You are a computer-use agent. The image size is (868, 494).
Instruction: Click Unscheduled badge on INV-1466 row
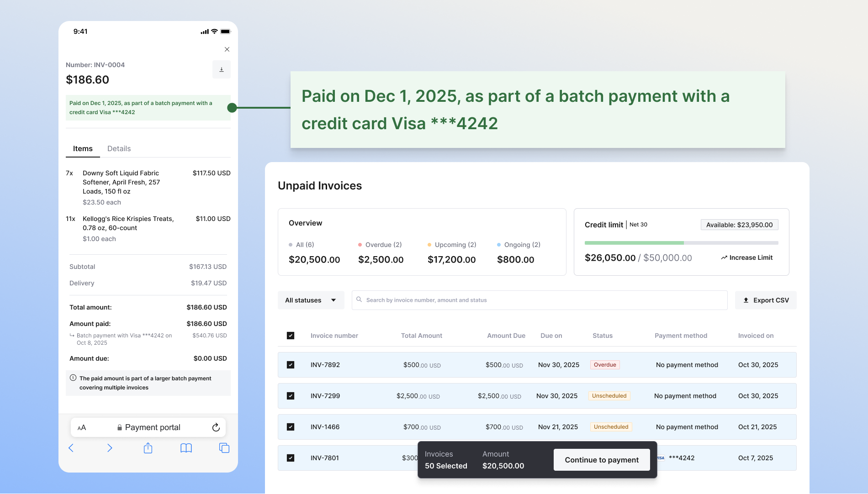pyautogui.click(x=611, y=427)
